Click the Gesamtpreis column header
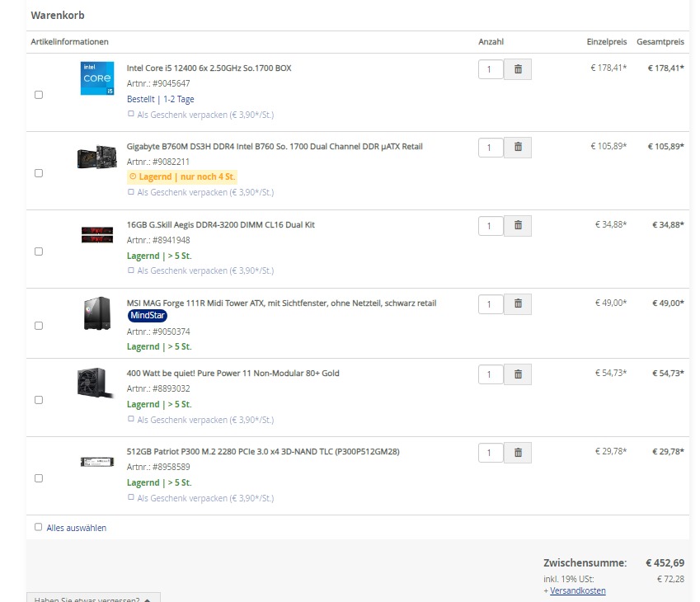 (660, 41)
